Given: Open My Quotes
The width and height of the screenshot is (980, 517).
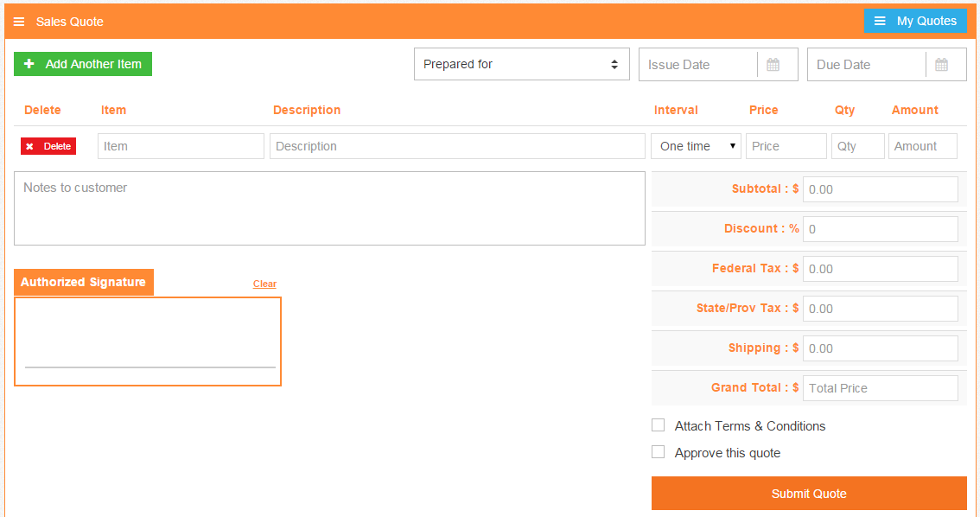Looking at the screenshot, I should [915, 20].
